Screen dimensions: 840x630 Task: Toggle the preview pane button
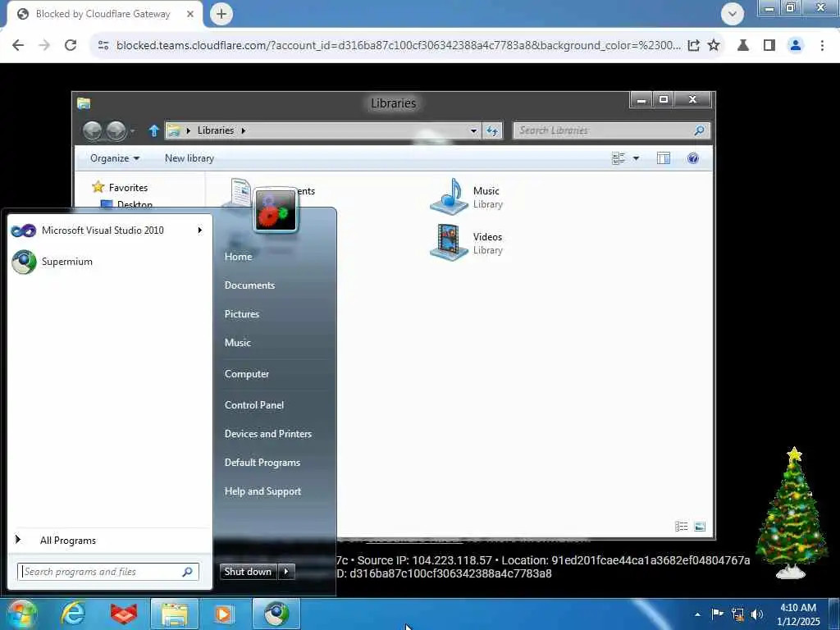663,158
